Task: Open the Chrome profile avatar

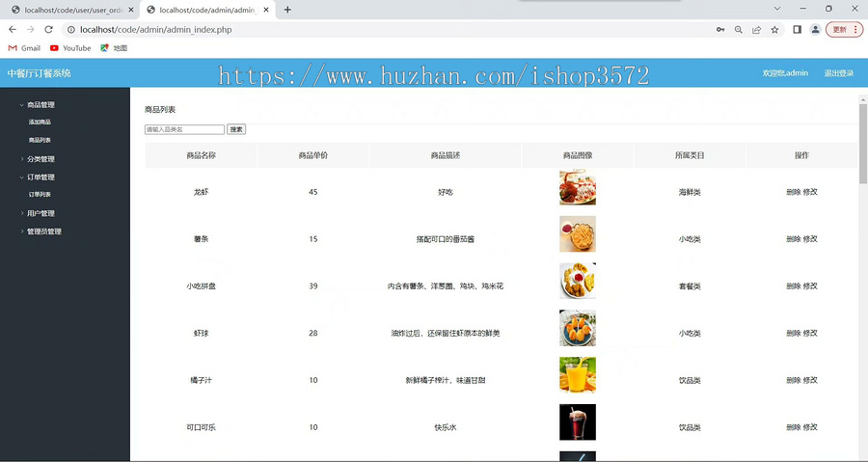Action: coord(815,30)
